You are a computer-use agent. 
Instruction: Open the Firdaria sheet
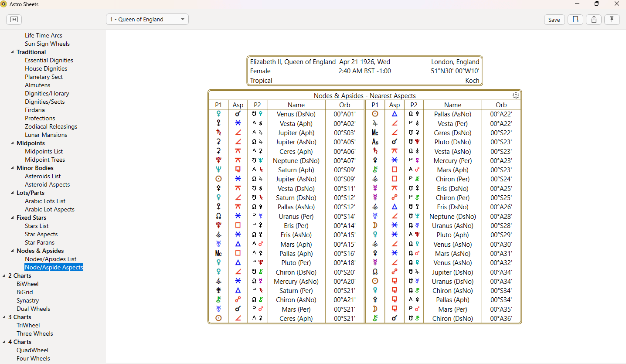click(x=34, y=110)
